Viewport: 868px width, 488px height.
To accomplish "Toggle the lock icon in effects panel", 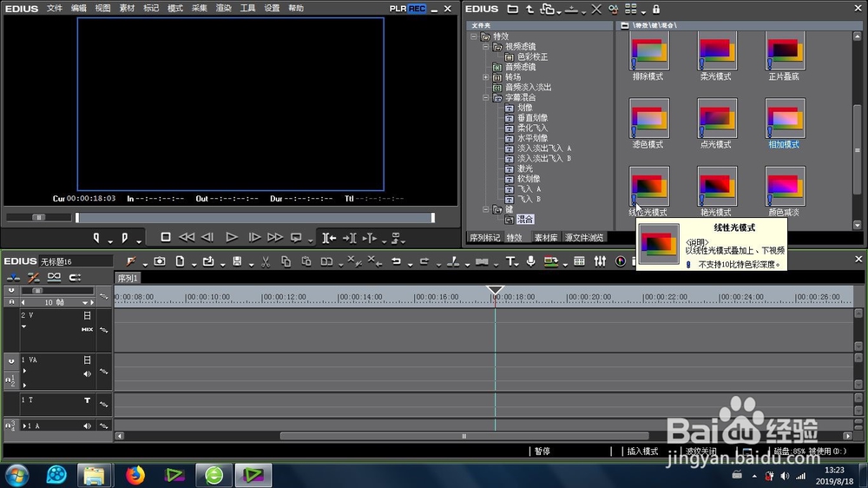I will pyautogui.click(x=656, y=9).
